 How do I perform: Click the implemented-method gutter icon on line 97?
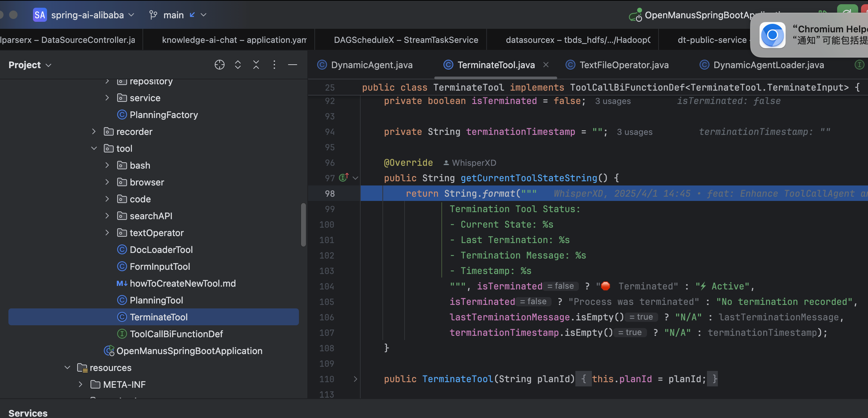point(343,178)
